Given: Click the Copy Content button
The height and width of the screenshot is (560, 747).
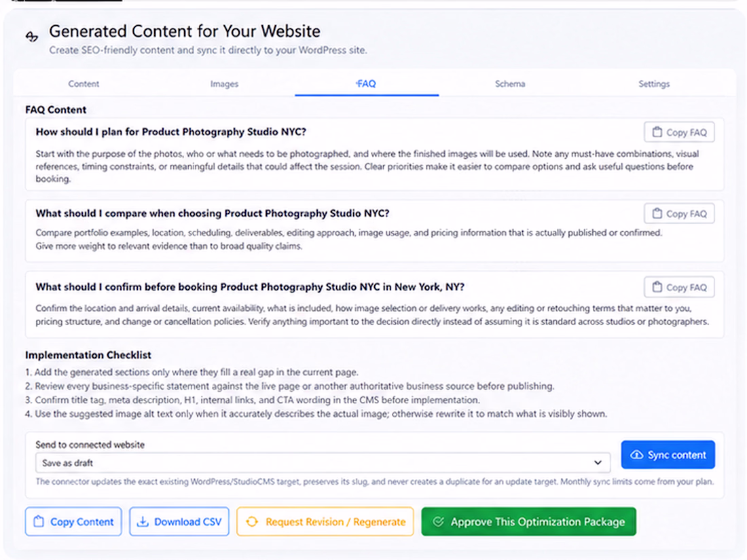Looking at the screenshot, I should [x=73, y=522].
